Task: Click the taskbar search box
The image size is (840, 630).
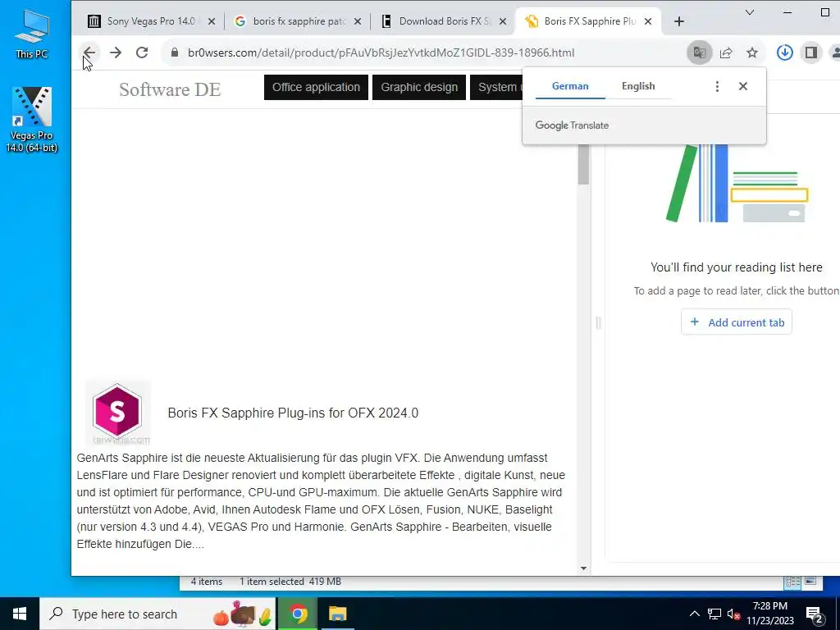Action: pyautogui.click(x=158, y=614)
